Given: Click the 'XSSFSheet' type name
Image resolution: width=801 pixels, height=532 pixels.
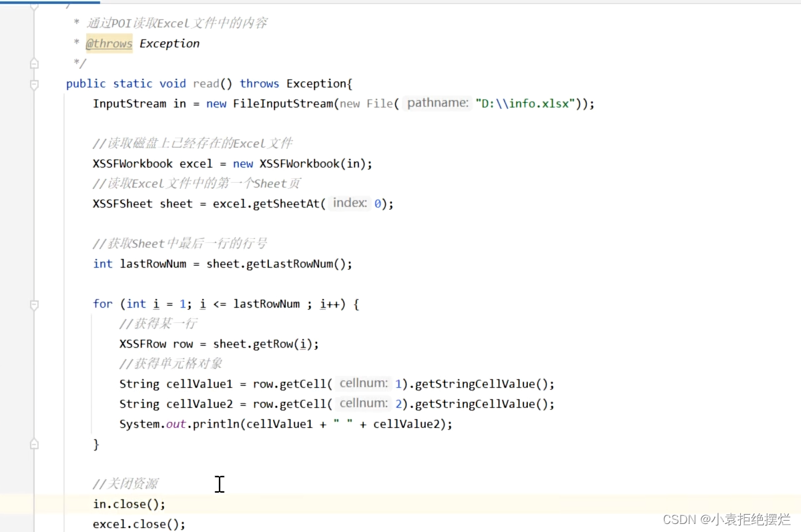Looking at the screenshot, I should coord(123,204).
